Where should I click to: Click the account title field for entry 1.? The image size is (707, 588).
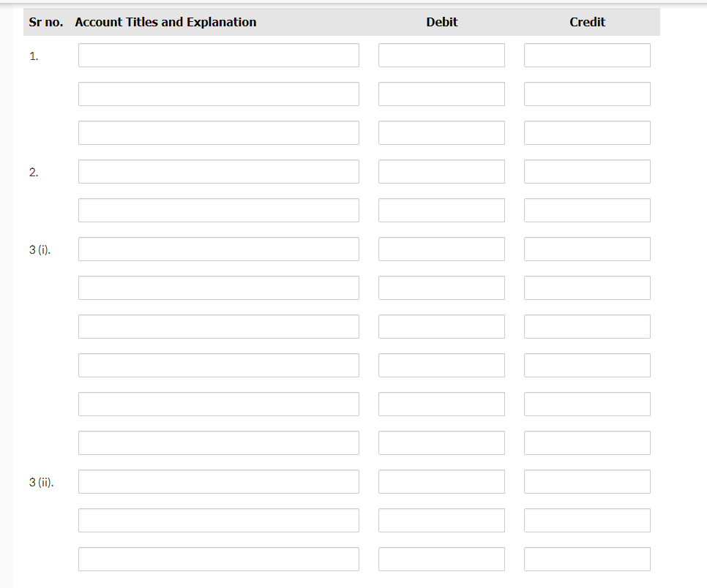coord(219,56)
